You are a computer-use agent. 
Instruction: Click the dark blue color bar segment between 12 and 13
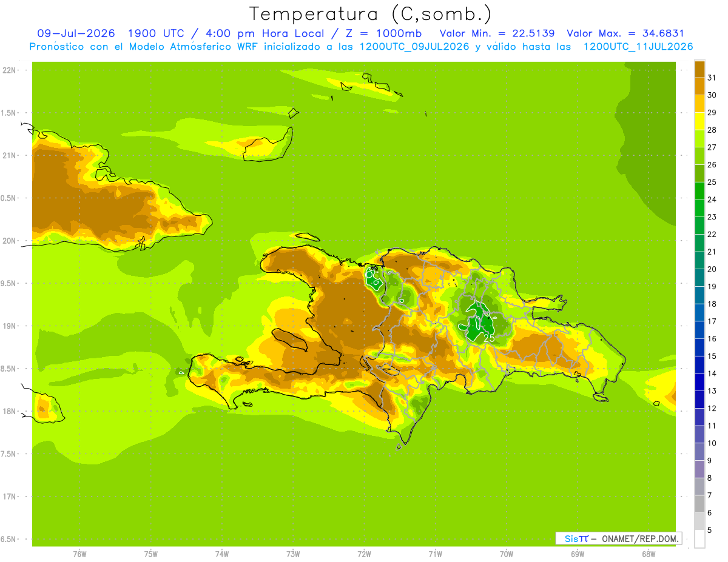[699, 399]
